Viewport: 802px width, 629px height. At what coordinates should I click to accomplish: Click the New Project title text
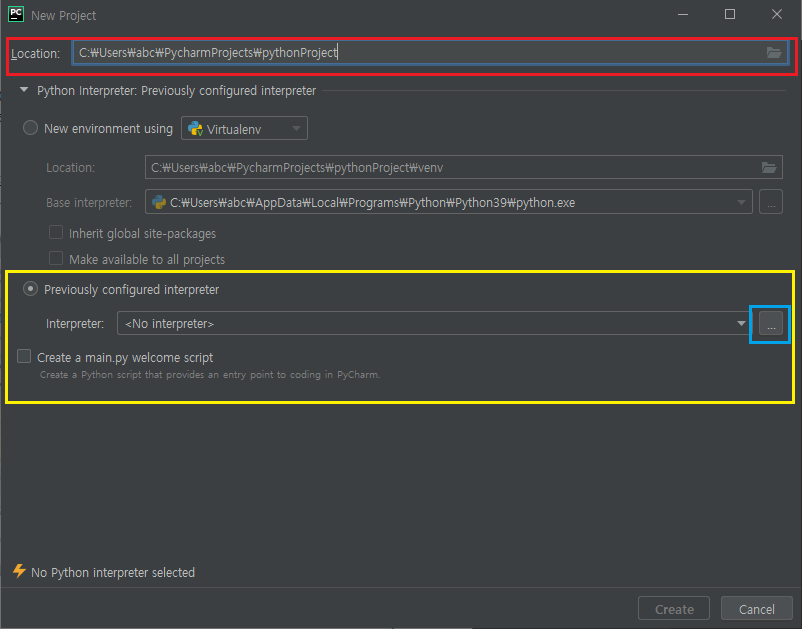63,16
